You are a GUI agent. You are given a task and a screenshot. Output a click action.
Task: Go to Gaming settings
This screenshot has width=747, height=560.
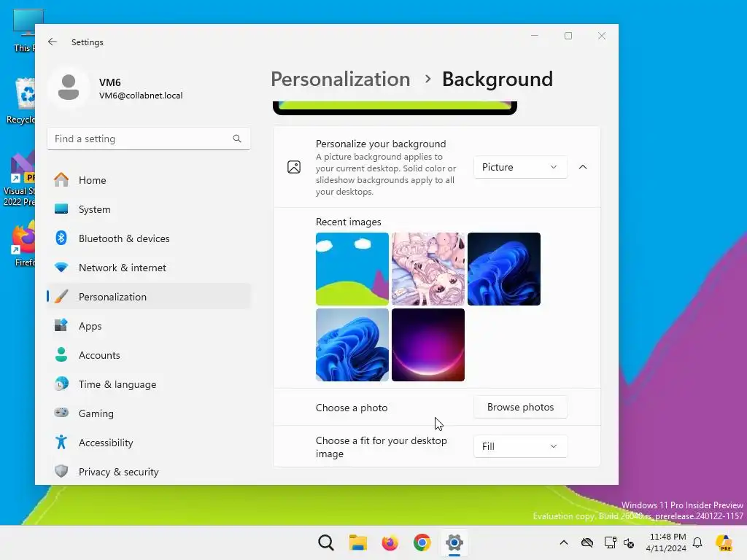point(148,413)
